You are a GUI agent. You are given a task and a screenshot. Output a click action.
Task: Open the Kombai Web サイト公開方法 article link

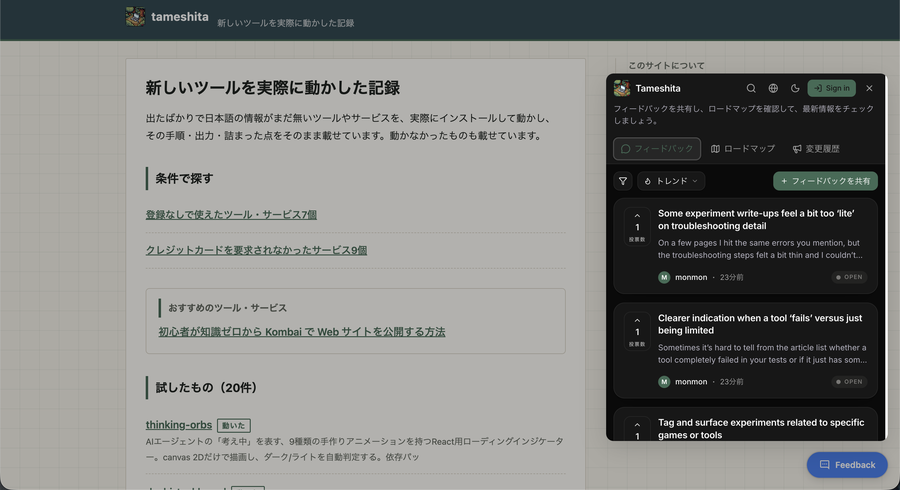click(x=302, y=332)
